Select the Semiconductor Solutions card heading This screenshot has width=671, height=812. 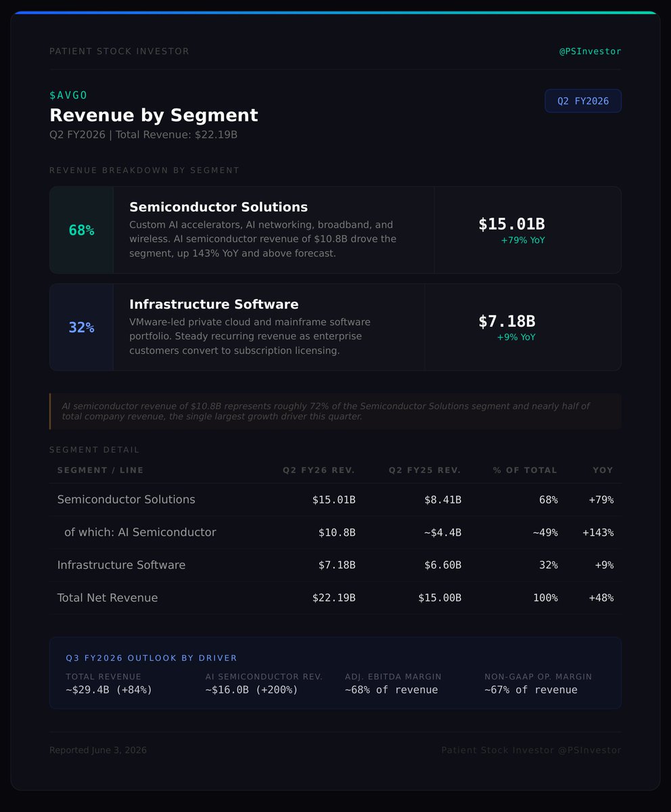[x=218, y=207]
